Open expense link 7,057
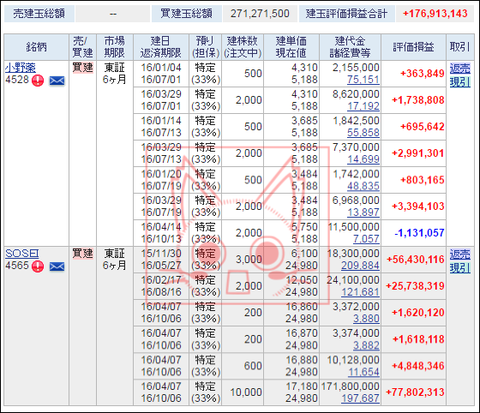The width and height of the screenshot is (480, 413). [366, 239]
